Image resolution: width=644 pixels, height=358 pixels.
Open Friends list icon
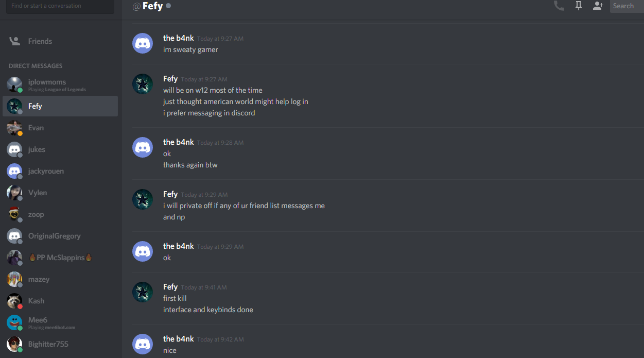point(14,41)
